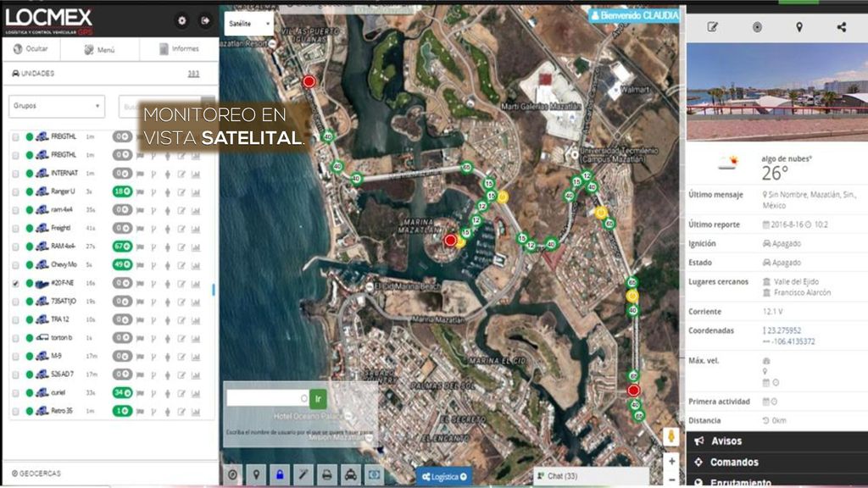This screenshot has height=488, width=868.
Task: Check the first FREIGTHL unit checkbox
Action: [x=15, y=136]
